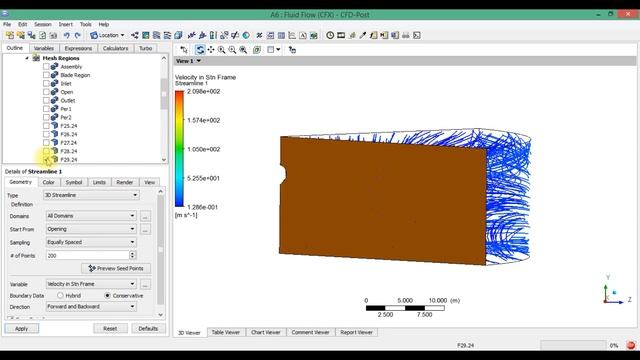Click the Table toolbar icon
Screen dimensions: 640x360
click(x=281, y=36)
